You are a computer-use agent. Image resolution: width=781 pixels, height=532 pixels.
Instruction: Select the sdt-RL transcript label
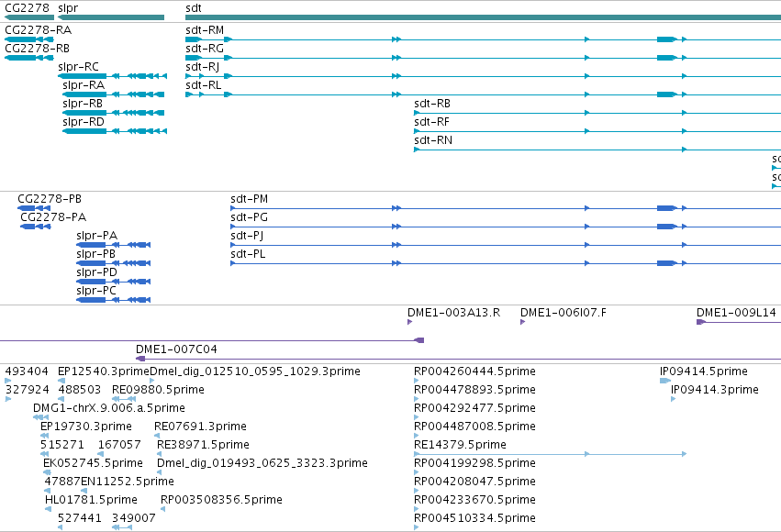coord(203,85)
